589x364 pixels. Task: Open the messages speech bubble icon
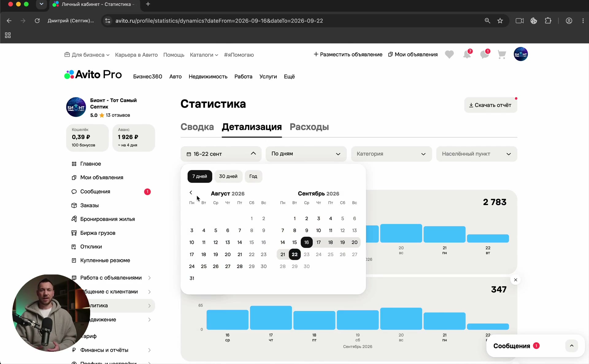tap(485, 54)
